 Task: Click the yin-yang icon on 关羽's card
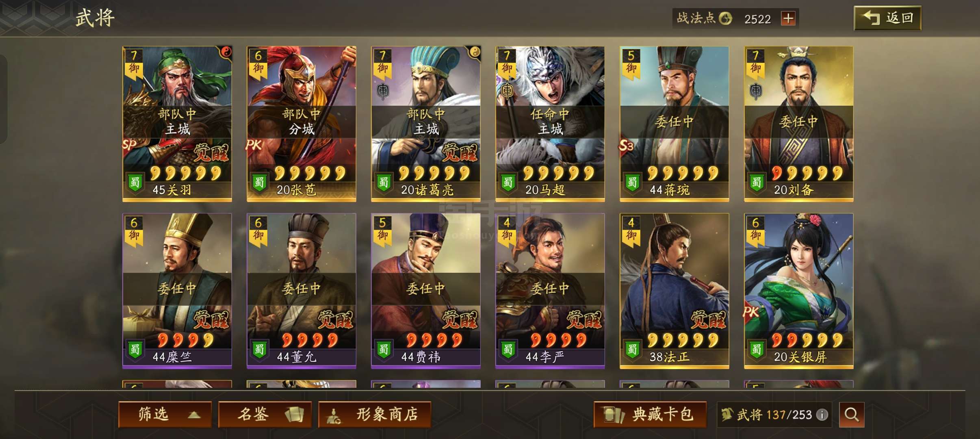[225, 52]
